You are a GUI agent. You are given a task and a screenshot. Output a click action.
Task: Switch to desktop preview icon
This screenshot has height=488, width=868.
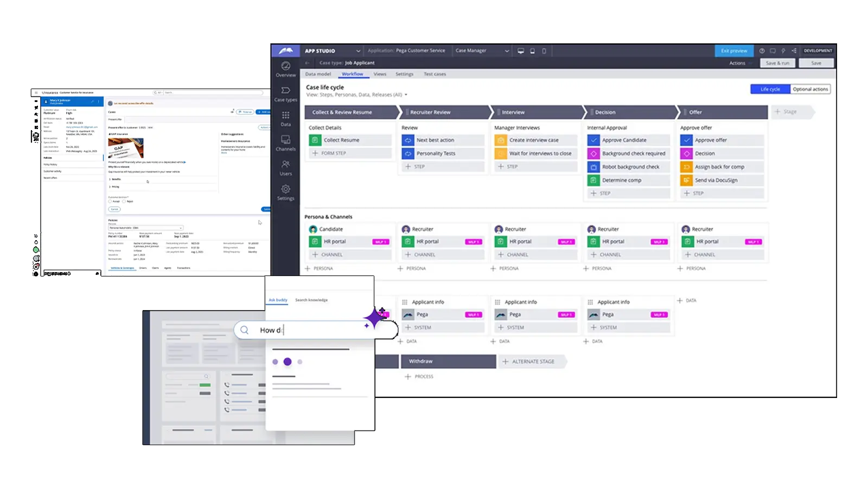click(521, 51)
